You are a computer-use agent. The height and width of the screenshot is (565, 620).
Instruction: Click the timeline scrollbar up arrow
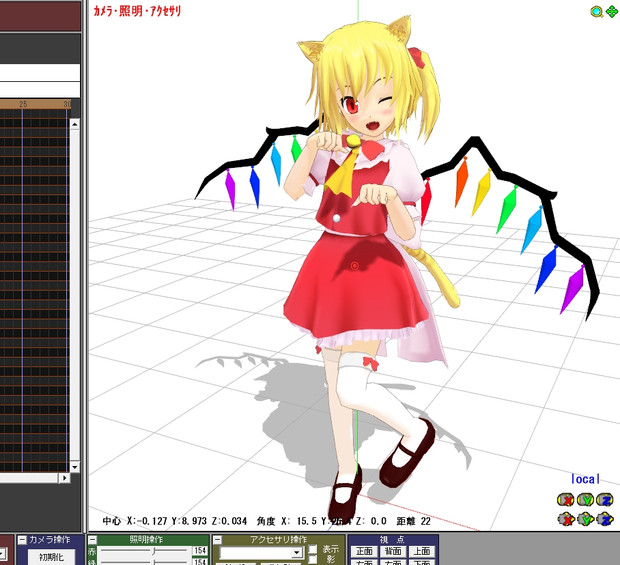point(75,125)
